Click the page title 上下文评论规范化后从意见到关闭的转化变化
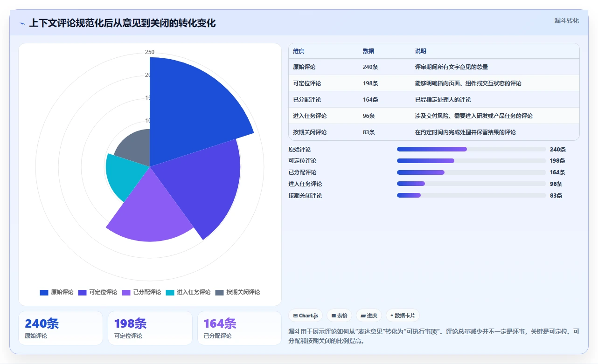 pyautogui.click(x=122, y=23)
